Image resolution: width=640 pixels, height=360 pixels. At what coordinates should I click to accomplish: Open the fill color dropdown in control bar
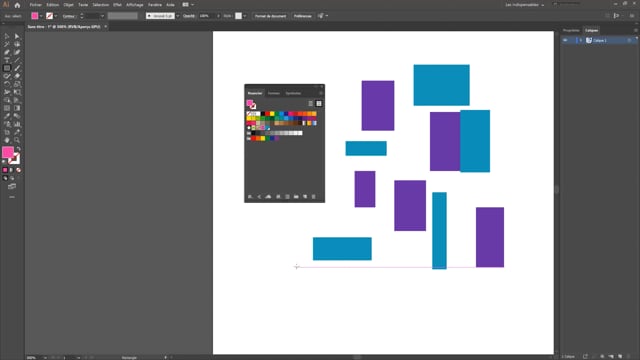point(41,16)
